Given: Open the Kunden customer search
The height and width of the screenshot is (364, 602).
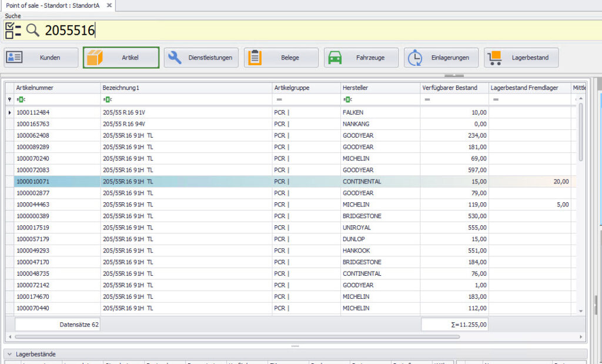Looking at the screenshot, I should [41, 58].
